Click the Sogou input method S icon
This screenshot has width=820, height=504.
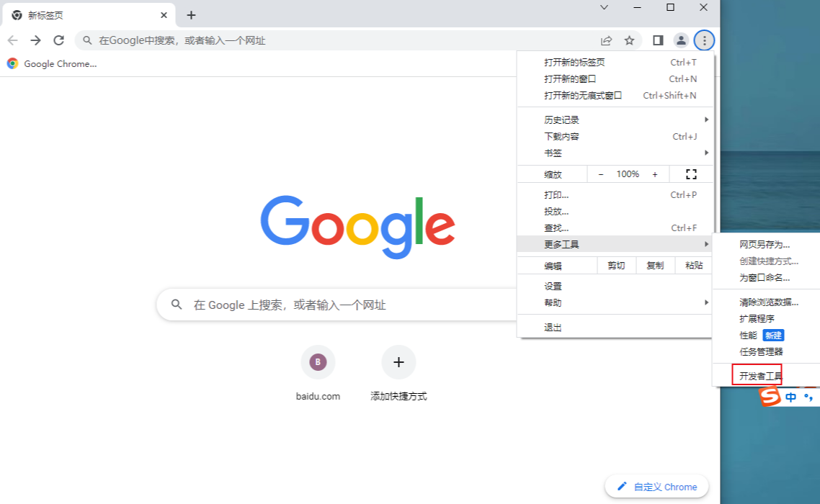click(x=770, y=396)
